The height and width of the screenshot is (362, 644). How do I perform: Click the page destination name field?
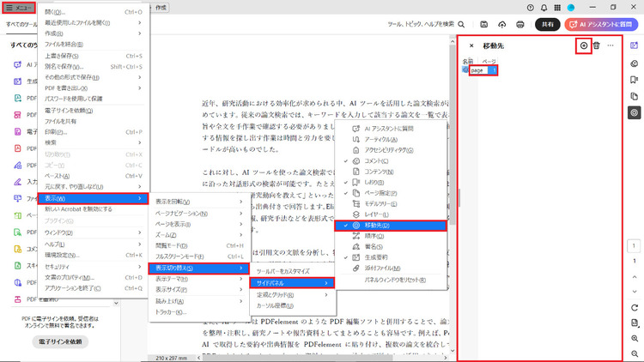(479, 70)
